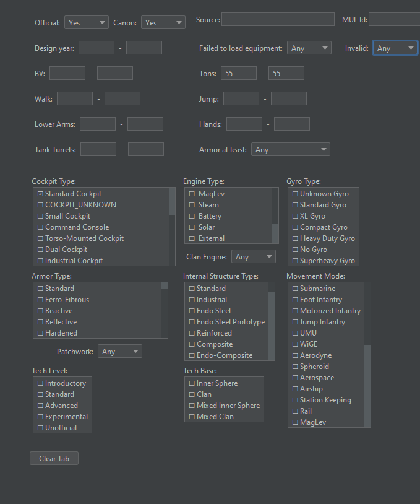Check the MagLev engine type
Screen dimensions: 420x504
click(192, 194)
